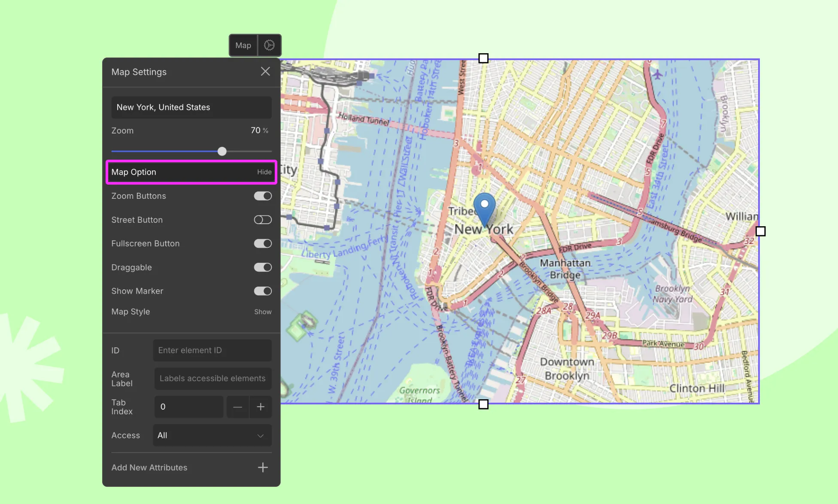Enable the Street Button switch

click(263, 220)
